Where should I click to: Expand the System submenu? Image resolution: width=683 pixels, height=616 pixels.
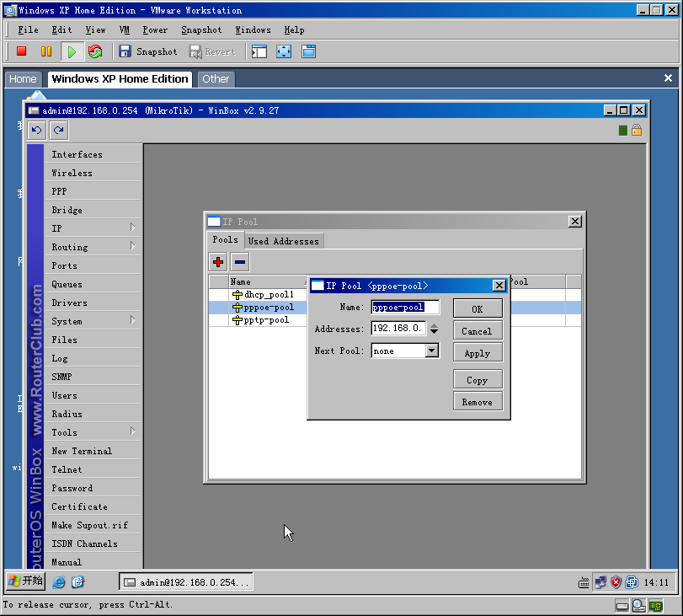click(x=133, y=320)
